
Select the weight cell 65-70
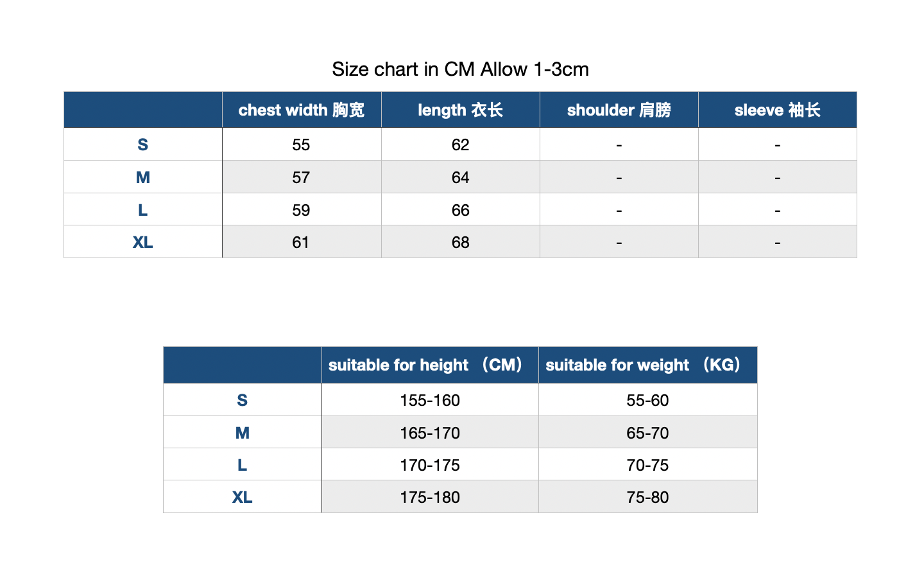pos(647,433)
